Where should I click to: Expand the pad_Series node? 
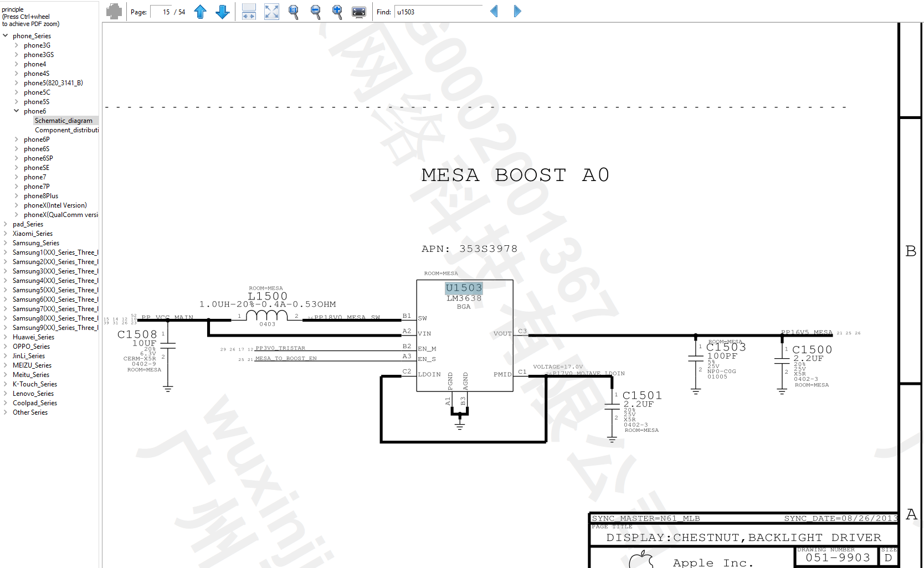click(x=6, y=224)
